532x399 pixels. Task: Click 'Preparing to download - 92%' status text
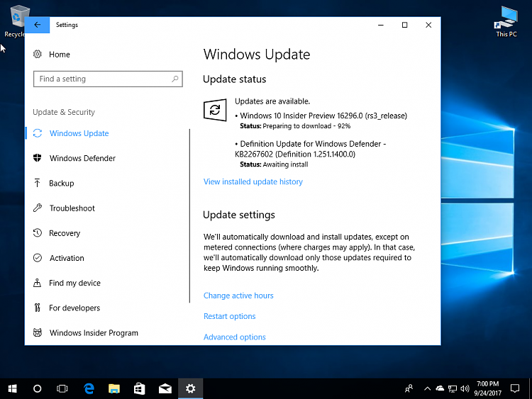pos(306,126)
